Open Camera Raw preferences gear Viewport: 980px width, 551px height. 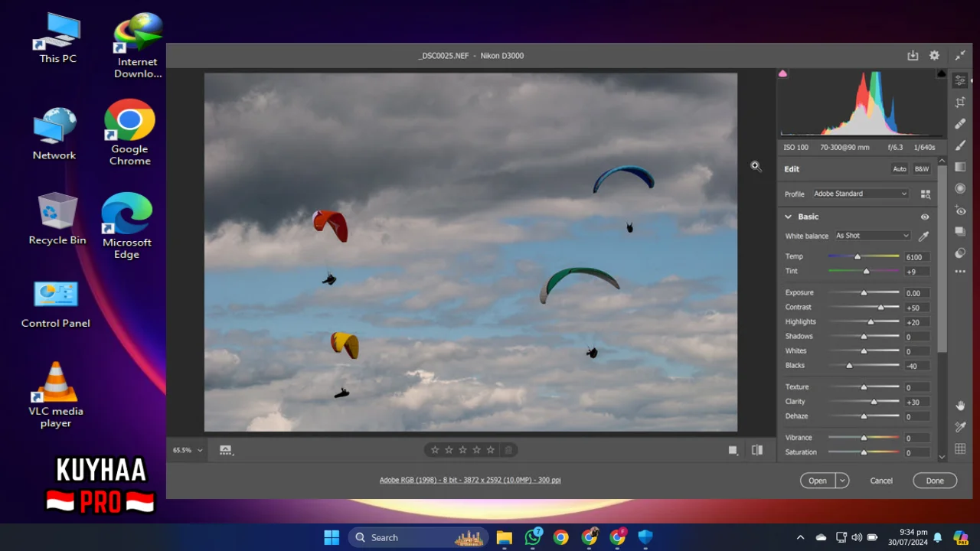pyautogui.click(x=934, y=56)
